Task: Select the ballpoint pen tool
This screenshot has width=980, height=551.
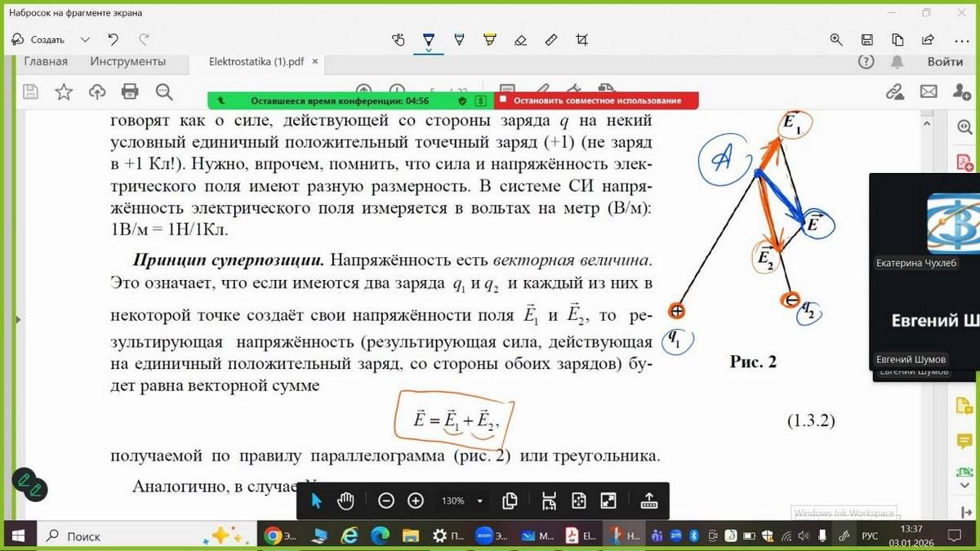Action: pyautogui.click(x=428, y=39)
